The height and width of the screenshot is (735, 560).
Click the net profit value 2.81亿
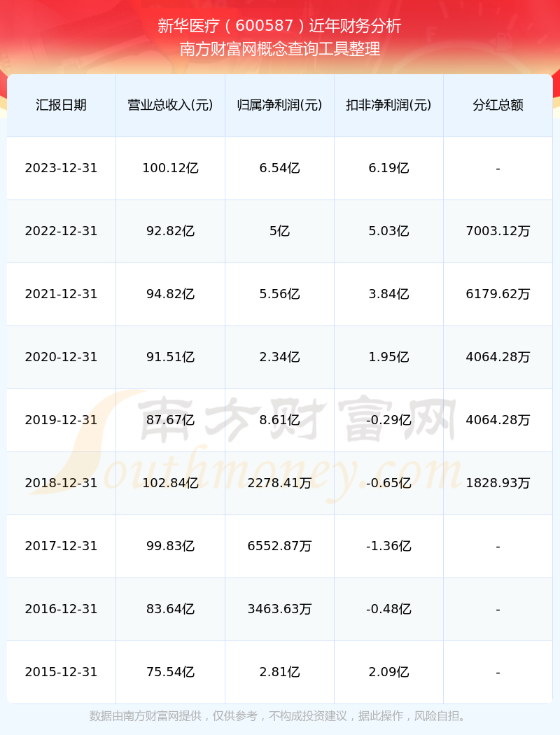pyautogui.click(x=280, y=672)
